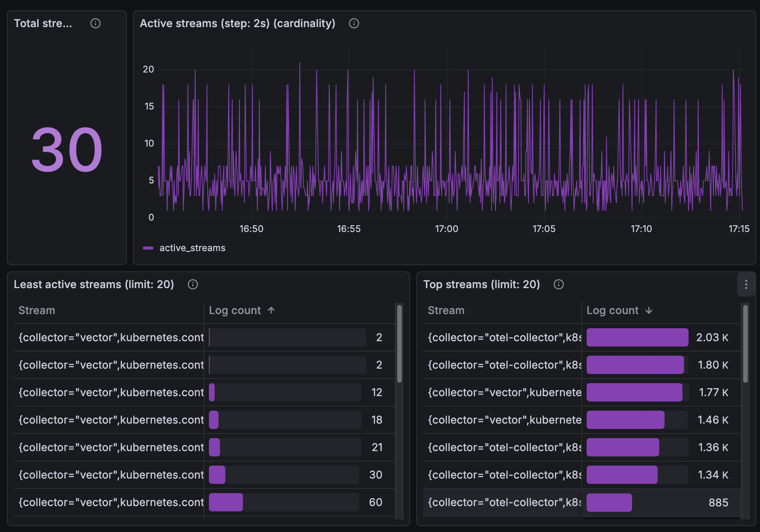Open three-dot menu on Top streams panel
The width and height of the screenshot is (760, 532).
click(x=746, y=284)
